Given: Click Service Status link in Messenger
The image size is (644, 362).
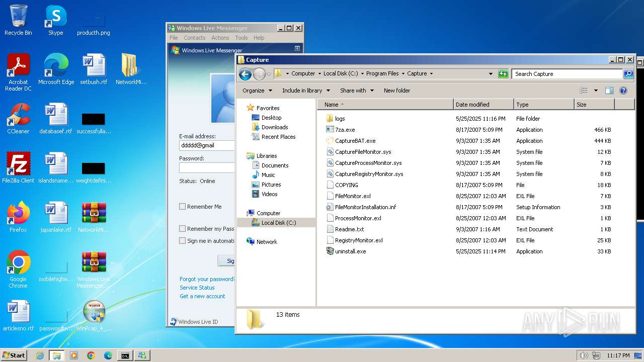Looking at the screenshot, I should click(197, 288).
